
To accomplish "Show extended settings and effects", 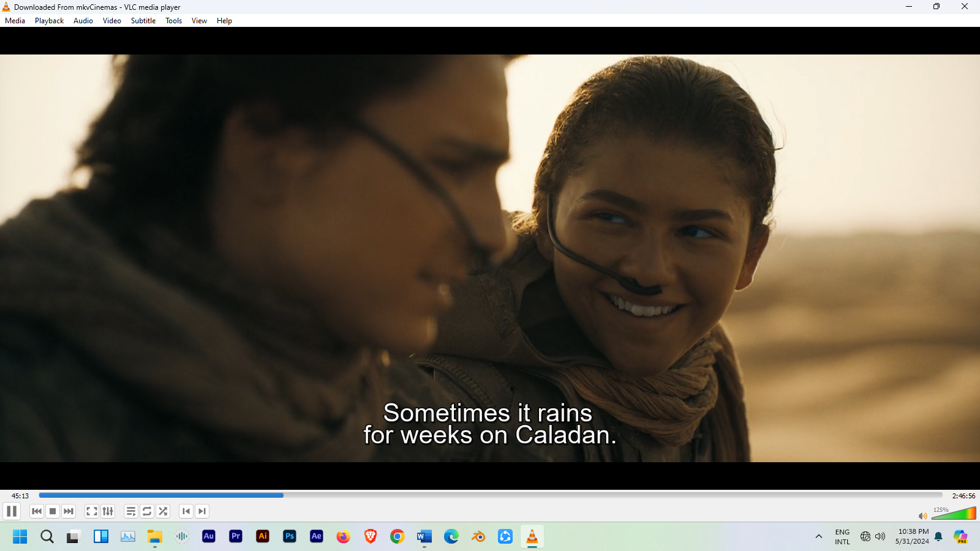I will pyautogui.click(x=108, y=511).
